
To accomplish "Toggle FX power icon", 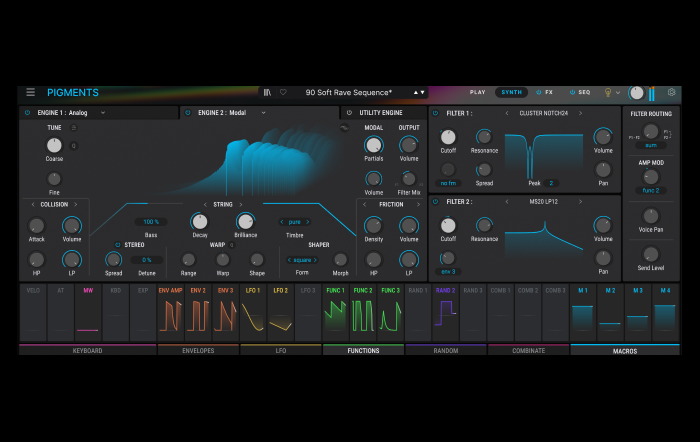I will [538, 92].
